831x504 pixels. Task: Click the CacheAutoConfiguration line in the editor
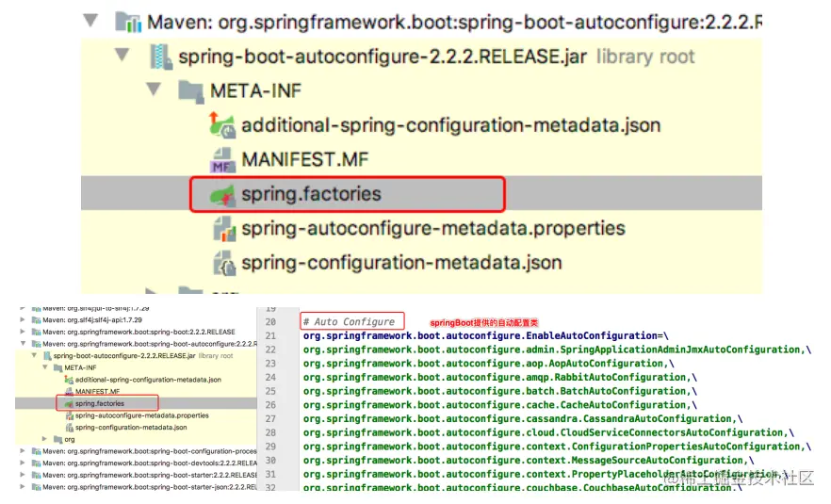click(499, 405)
